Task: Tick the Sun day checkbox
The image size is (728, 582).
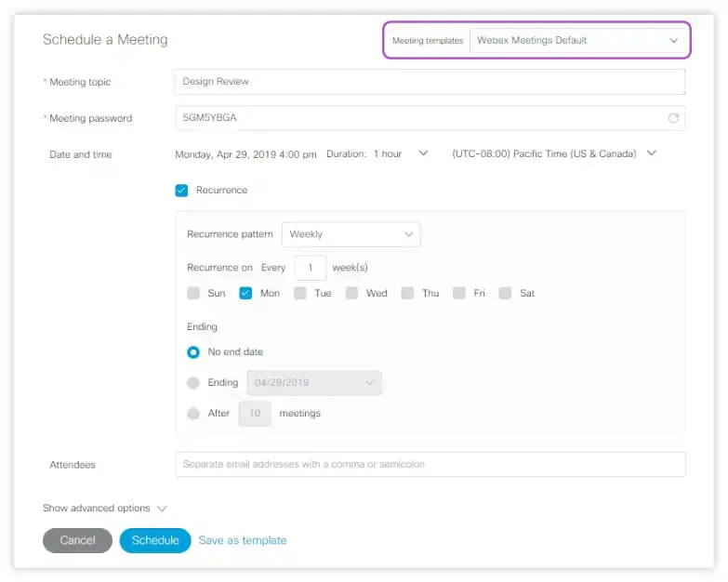Action: point(193,293)
